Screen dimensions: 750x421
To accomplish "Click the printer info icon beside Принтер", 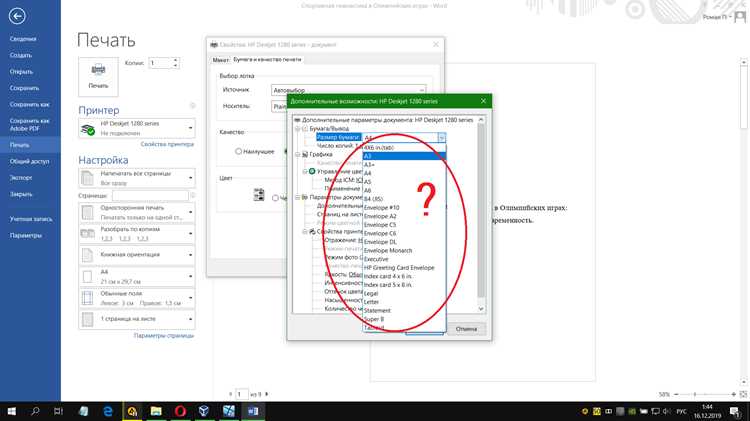I will point(192,106).
